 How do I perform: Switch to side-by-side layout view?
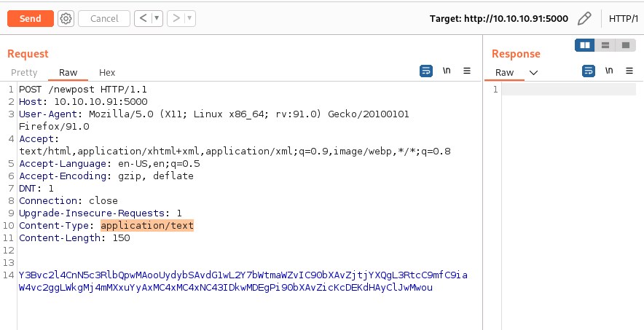[584, 45]
